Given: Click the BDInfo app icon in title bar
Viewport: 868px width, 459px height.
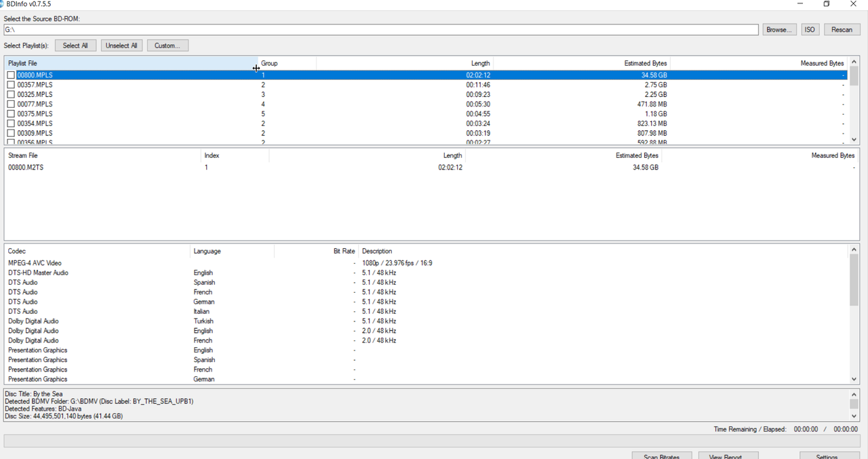Looking at the screenshot, I should coord(2,4).
